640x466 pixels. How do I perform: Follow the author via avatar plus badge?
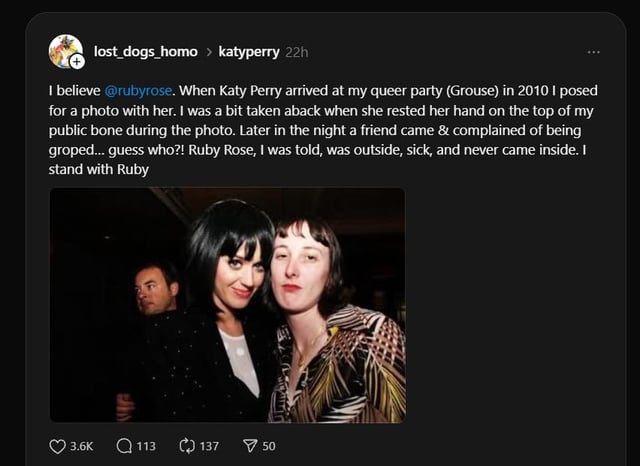click(77, 62)
